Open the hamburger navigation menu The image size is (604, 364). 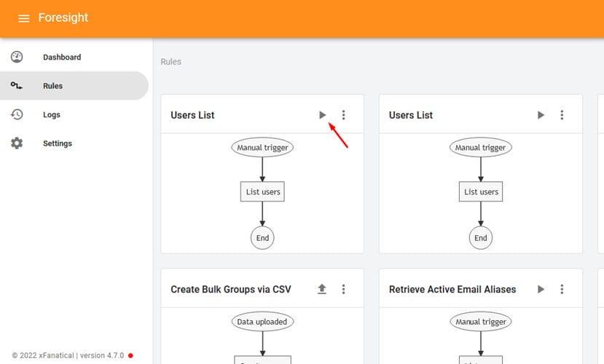pos(24,18)
